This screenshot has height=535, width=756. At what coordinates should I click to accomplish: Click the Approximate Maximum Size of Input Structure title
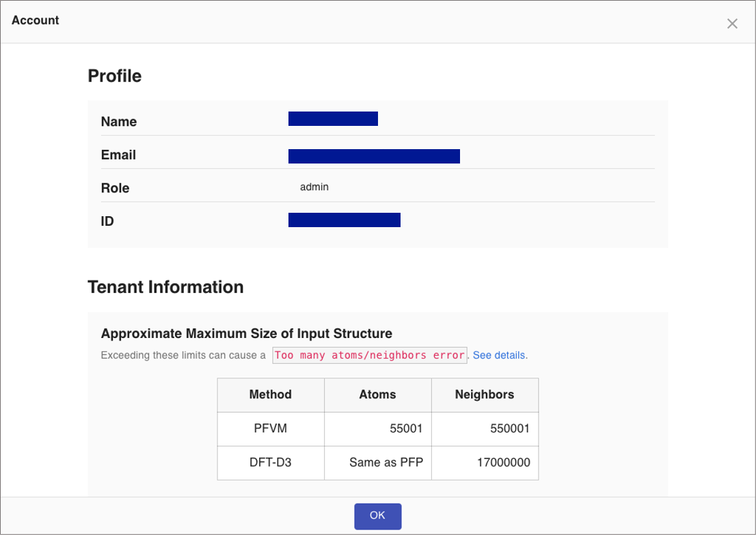tap(246, 334)
